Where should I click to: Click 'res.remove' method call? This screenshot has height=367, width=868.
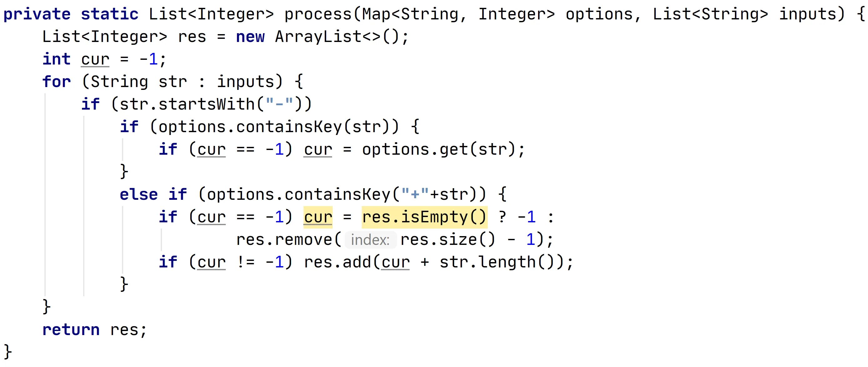tap(284, 240)
